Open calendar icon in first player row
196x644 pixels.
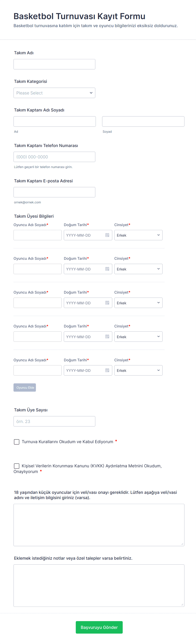[107, 235]
